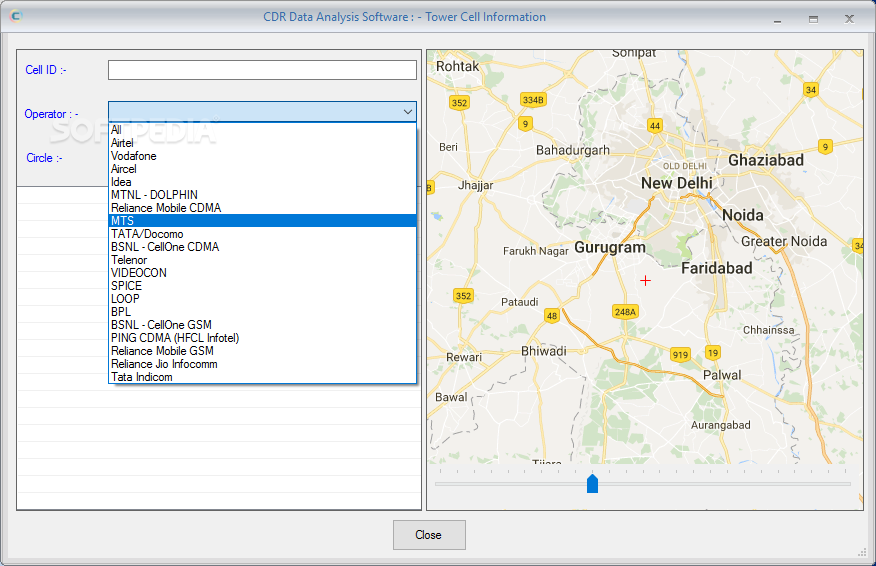Choose Airtel operator option
Screen dimensions: 876x566
[x=262, y=143]
